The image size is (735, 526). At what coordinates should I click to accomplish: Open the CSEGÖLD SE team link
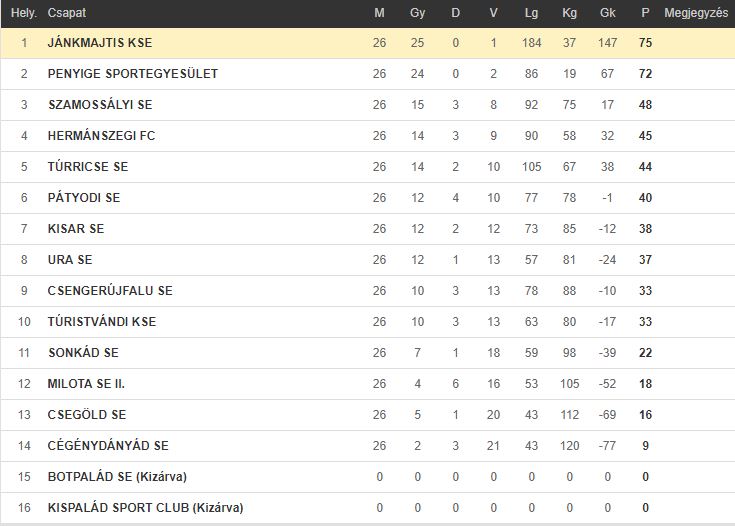point(87,414)
